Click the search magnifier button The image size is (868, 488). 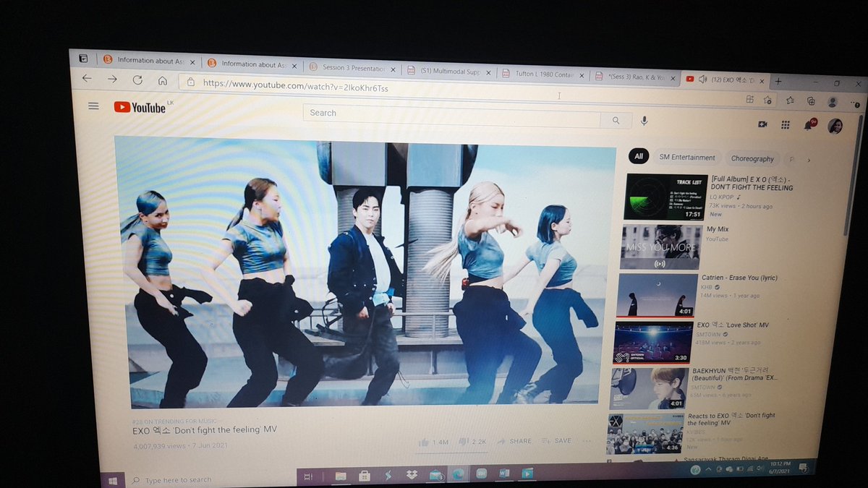(x=616, y=121)
